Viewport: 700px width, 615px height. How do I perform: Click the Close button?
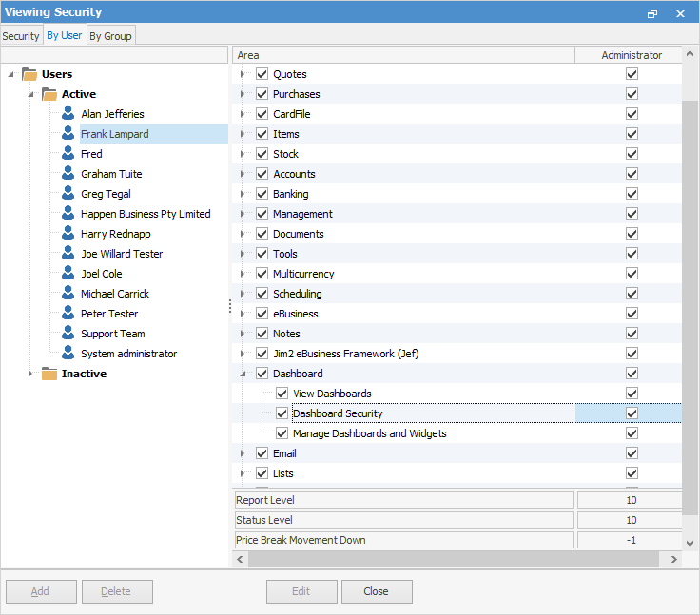coord(377,591)
